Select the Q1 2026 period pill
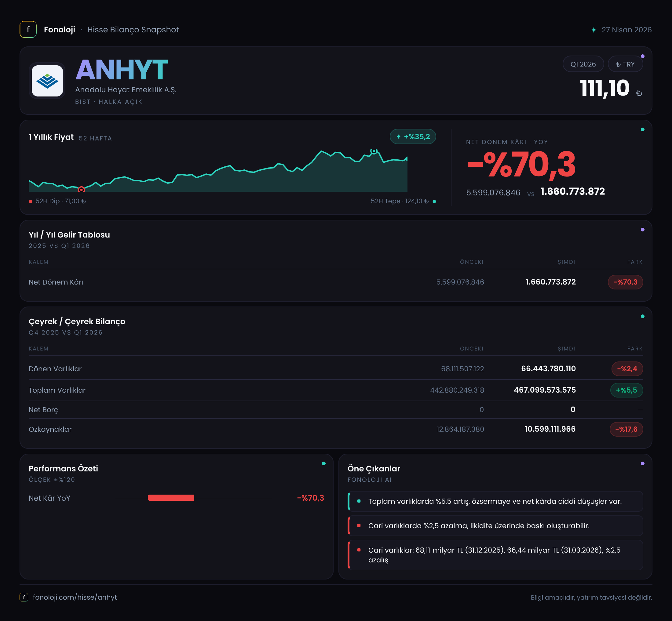This screenshot has width=672, height=621. click(x=583, y=64)
